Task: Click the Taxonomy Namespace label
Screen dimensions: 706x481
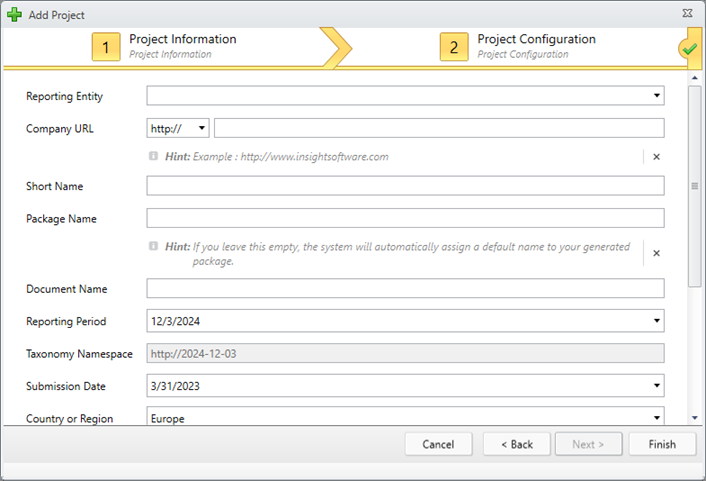Action: pos(79,354)
